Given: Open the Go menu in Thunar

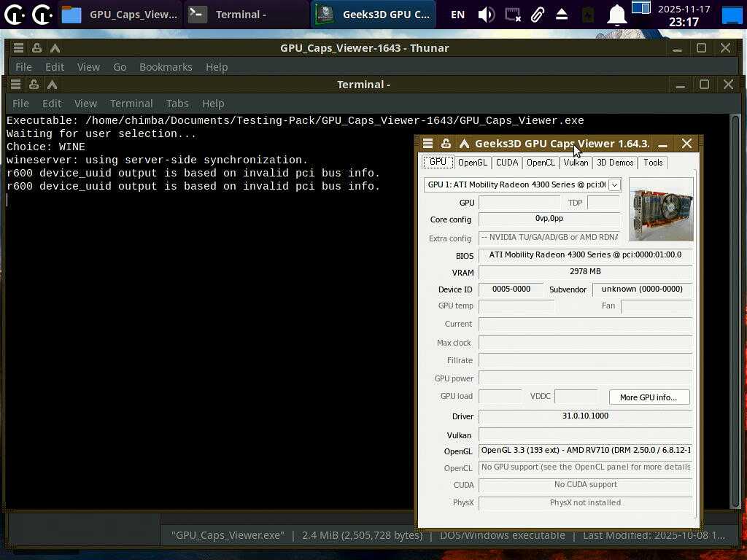Looking at the screenshot, I should (x=120, y=67).
